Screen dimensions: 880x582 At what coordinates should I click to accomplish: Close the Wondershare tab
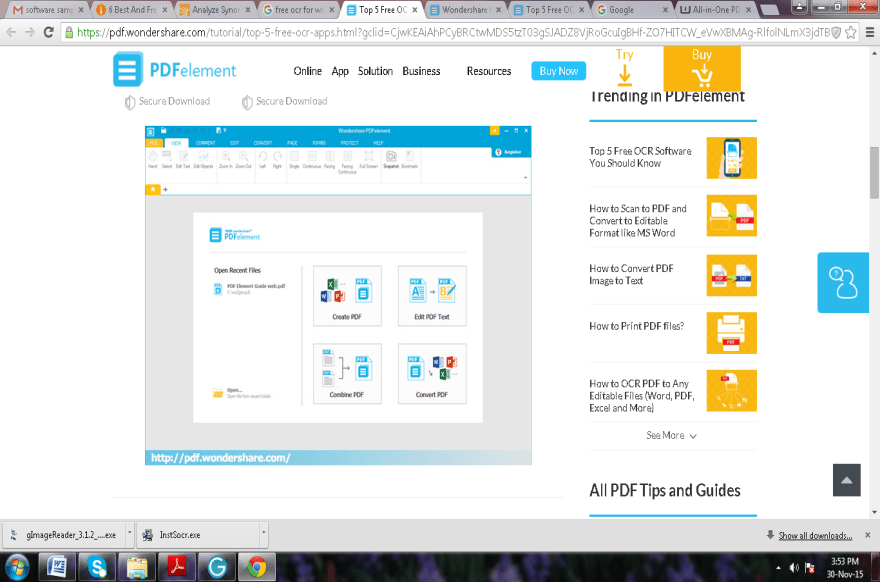498,10
